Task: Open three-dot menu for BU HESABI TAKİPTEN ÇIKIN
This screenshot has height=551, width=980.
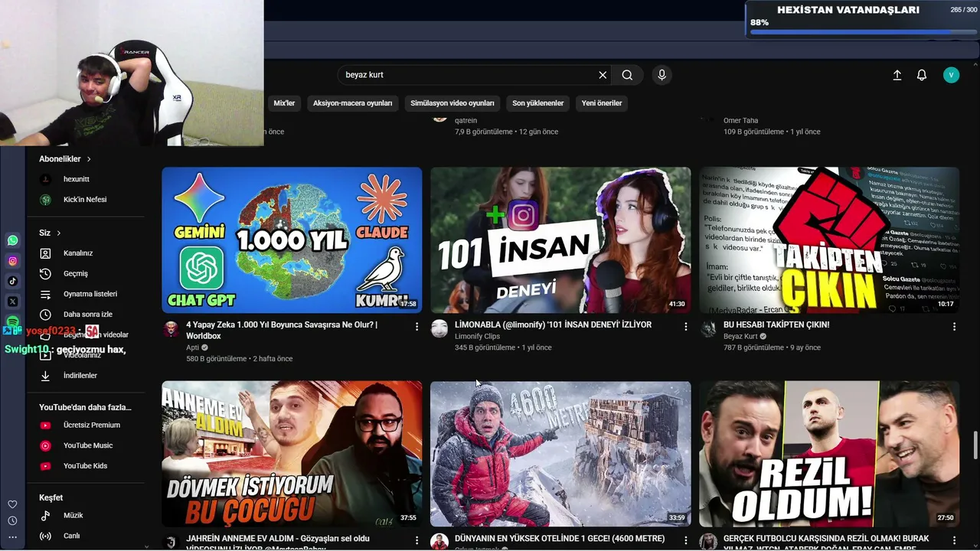Action: point(954,327)
